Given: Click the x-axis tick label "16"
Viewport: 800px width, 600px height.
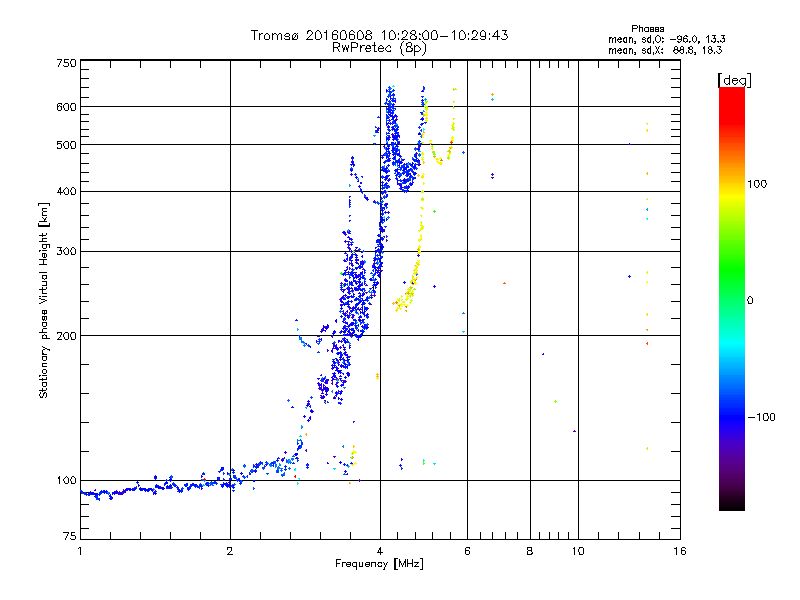Looking at the screenshot, I should [x=680, y=551].
